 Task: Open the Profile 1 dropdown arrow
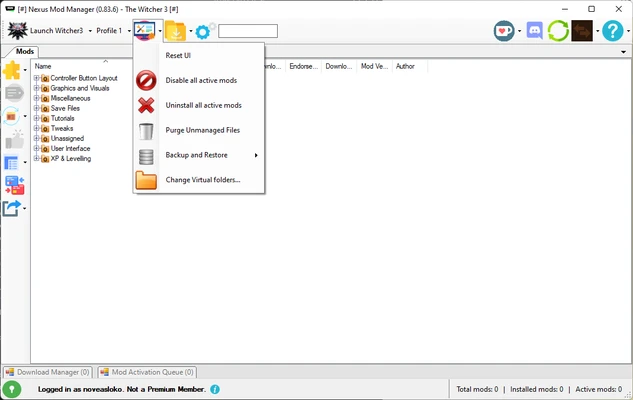[x=129, y=31]
